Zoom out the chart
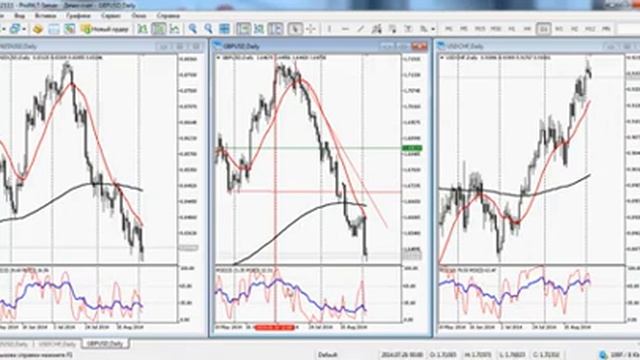 click(x=209, y=29)
